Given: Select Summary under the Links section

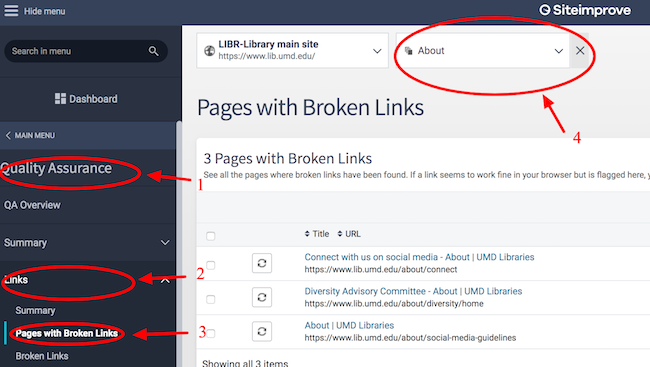Looking at the screenshot, I should (35, 310).
